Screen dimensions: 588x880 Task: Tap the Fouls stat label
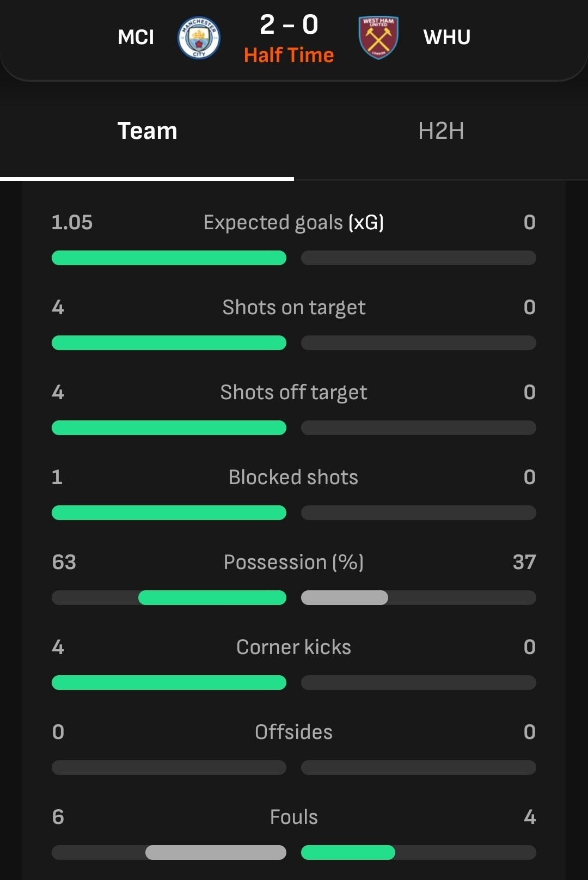(x=293, y=817)
